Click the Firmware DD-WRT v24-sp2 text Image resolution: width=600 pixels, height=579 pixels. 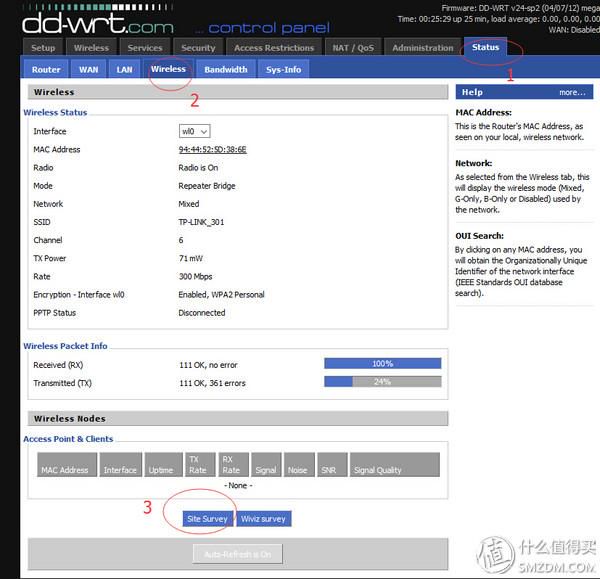[520, 8]
